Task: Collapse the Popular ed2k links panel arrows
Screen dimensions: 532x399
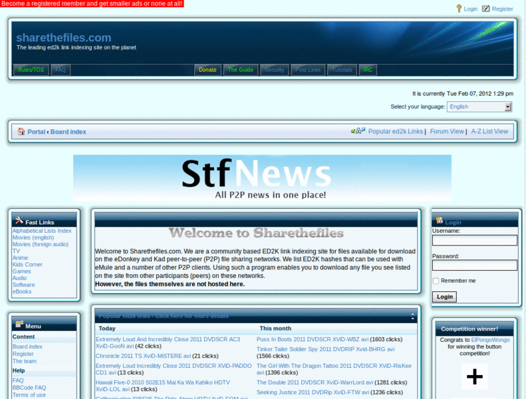Action: [412, 317]
